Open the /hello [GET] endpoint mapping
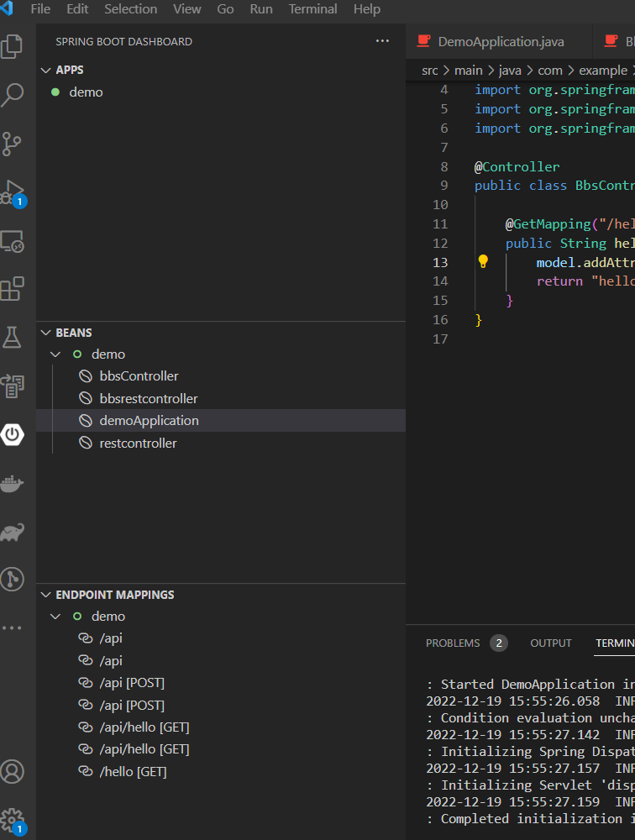Viewport: 635px width, 840px height. [x=221, y=771]
